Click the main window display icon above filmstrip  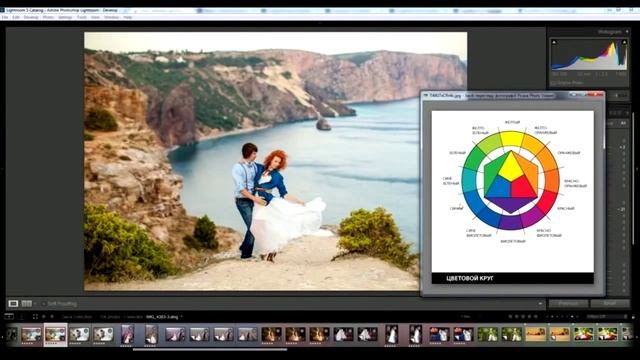pos(9,317)
